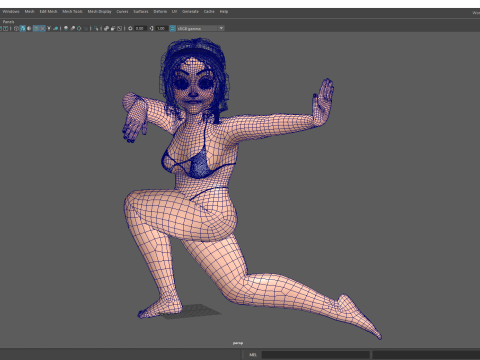
Task: Click the Gamma reset icon
Action: [151, 29]
